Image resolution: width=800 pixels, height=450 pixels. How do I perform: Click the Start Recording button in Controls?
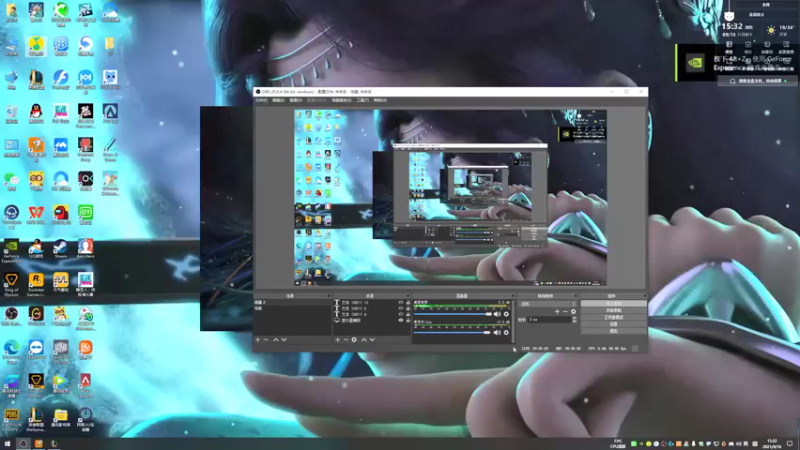click(613, 310)
